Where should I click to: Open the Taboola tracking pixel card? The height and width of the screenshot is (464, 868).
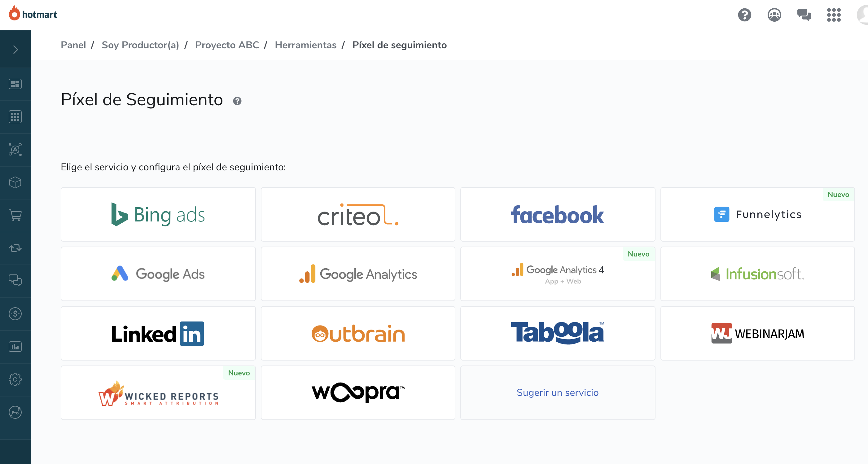click(558, 333)
